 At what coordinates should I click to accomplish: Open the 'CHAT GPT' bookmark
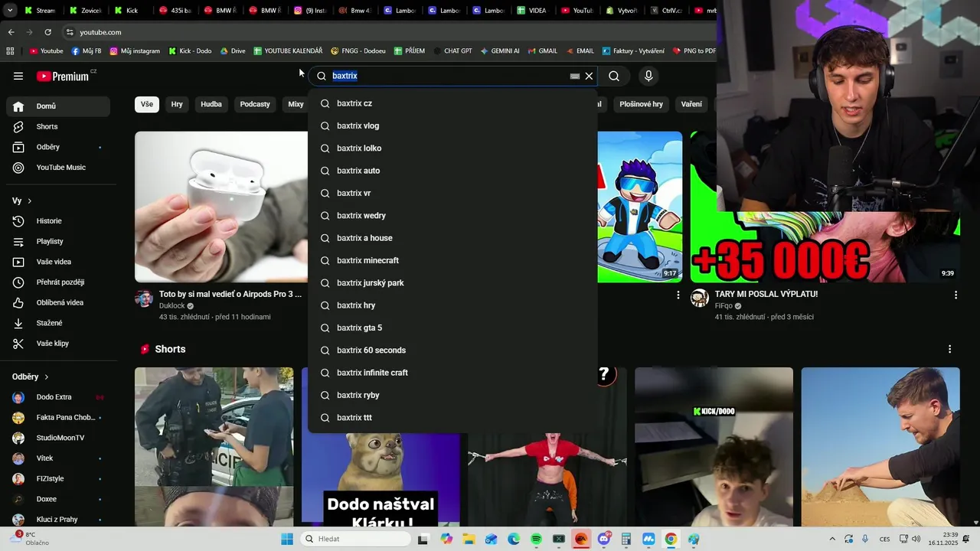pyautogui.click(x=452, y=51)
